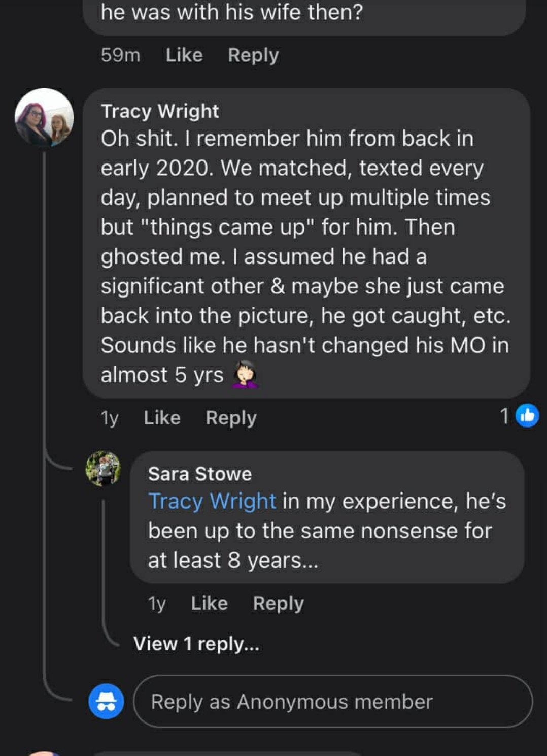Open 1y timestamp on Sara's reply
Image resolution: width=547 pixels, height=756 pixels.
tap(157, 603)
